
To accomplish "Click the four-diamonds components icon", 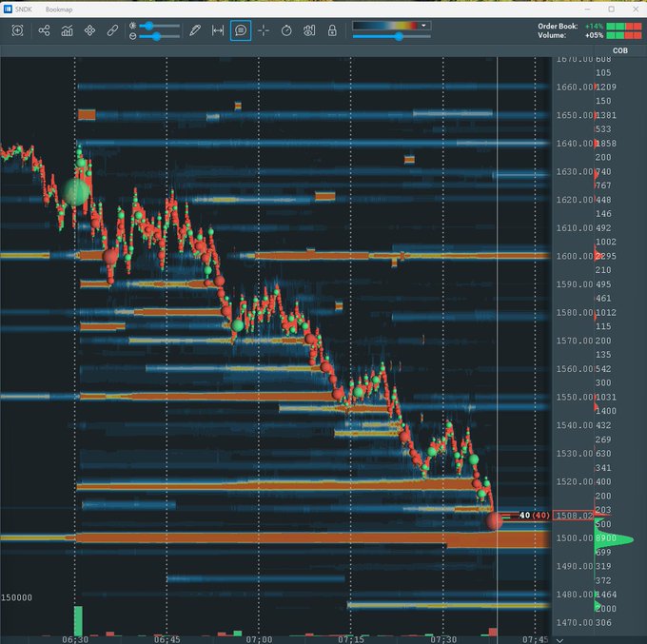I will click(89, 30).
